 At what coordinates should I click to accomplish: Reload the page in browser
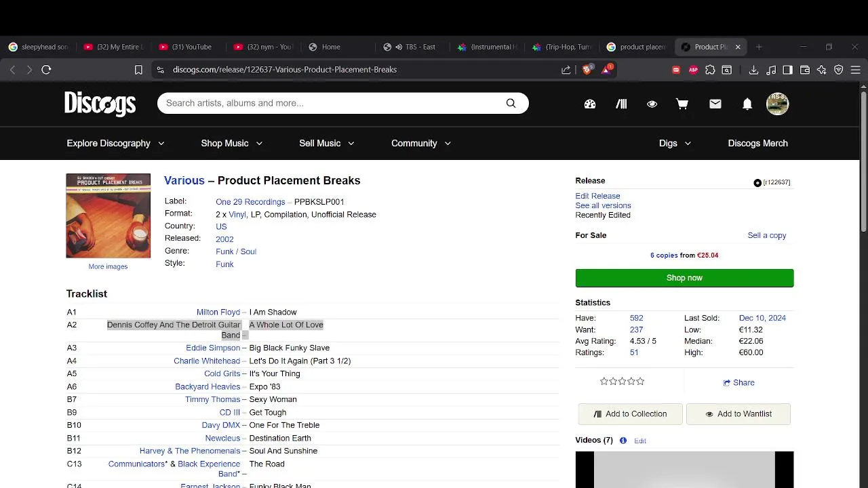[x=46, y=69]
